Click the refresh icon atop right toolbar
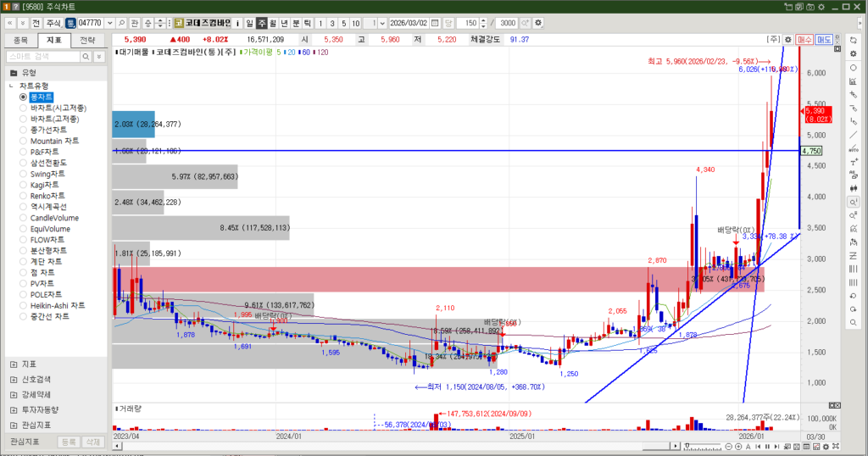 [x=853, y=40]
